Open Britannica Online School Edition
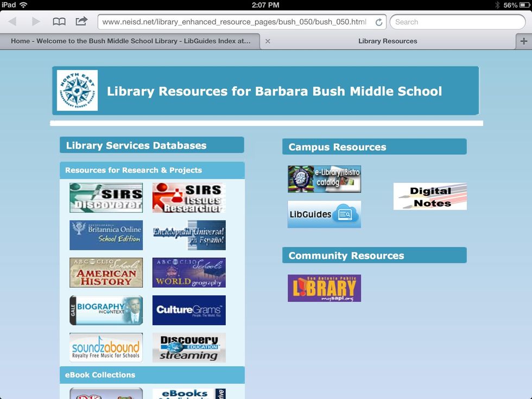Screen dimensions: 532x399 click(106, 235)
